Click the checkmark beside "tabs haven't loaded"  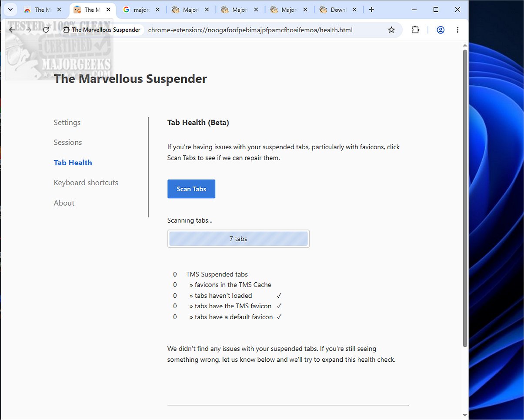pyautogui.click(x=279, y=296)
